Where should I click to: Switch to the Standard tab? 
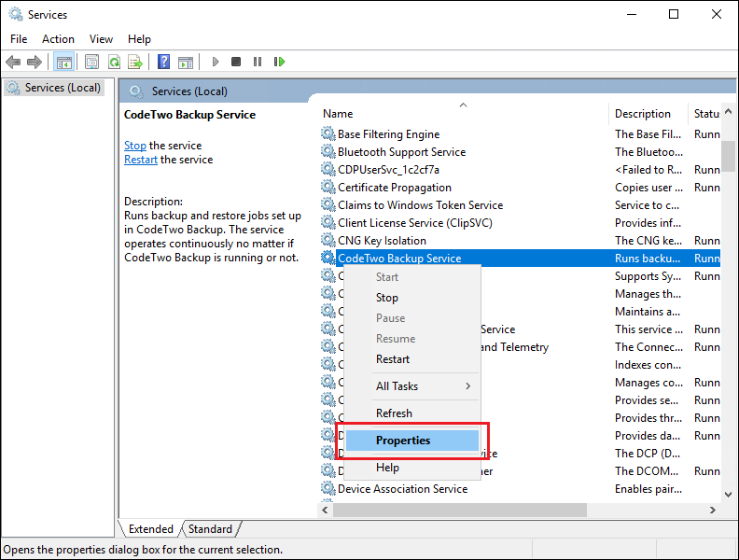coord(210,529)
